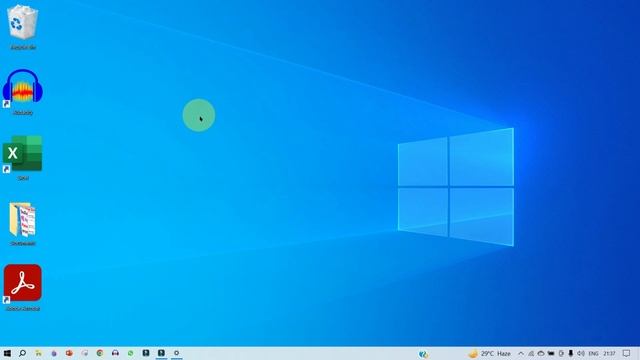640x360 pixels.
Task: Open the weather widget showing 29°C Haze
Action: 490,353
